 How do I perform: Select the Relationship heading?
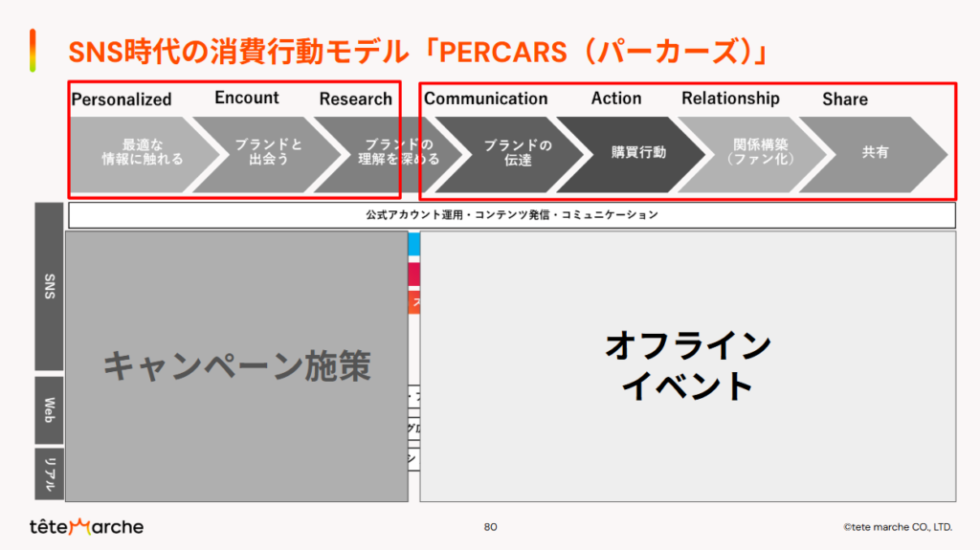pos(730,99)
